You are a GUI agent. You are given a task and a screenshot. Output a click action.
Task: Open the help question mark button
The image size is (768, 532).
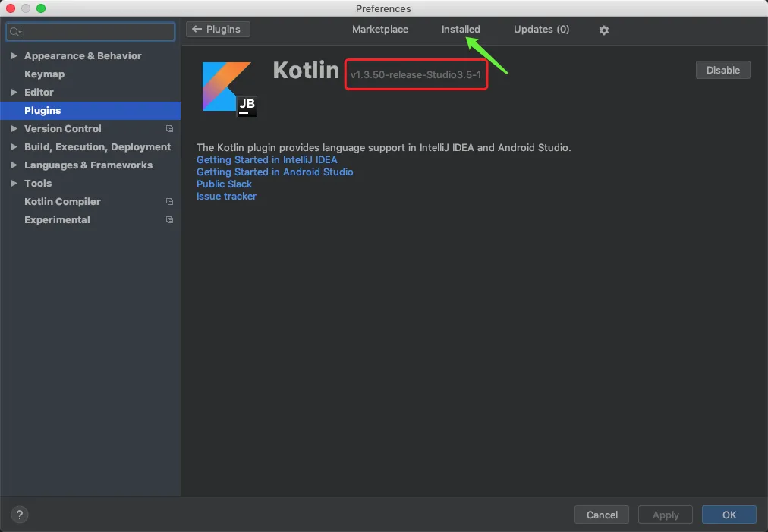click(x=19, y=515)
